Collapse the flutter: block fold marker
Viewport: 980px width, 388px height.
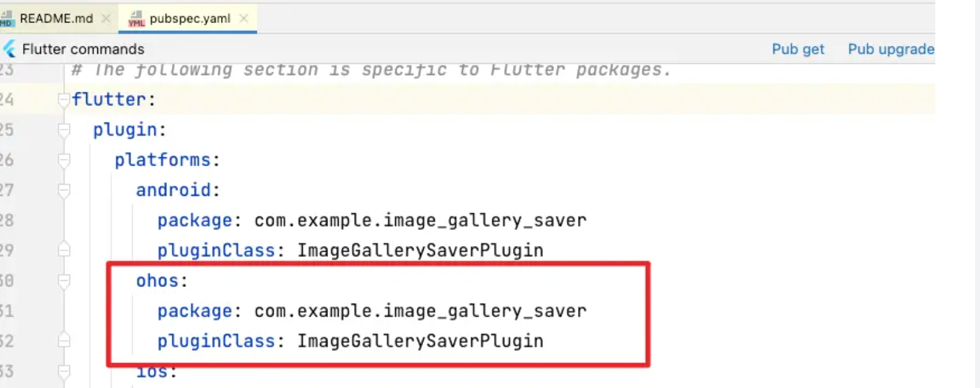63,100
